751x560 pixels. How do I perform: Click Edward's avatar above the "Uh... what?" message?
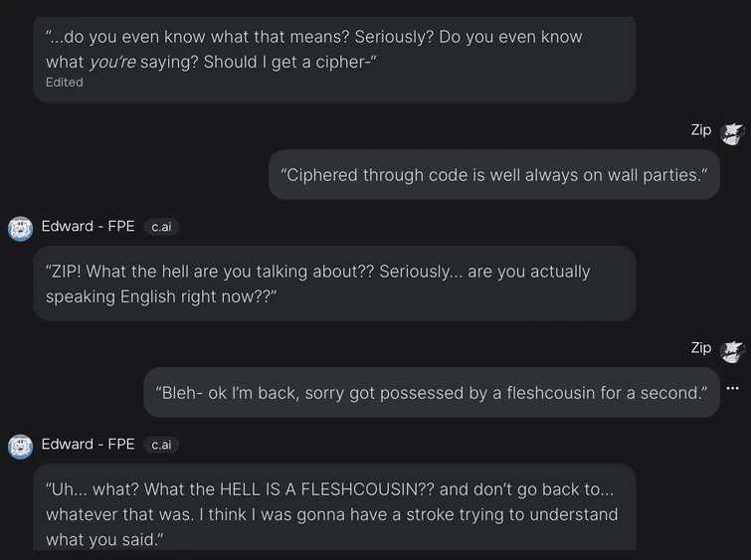pos(20,447)
